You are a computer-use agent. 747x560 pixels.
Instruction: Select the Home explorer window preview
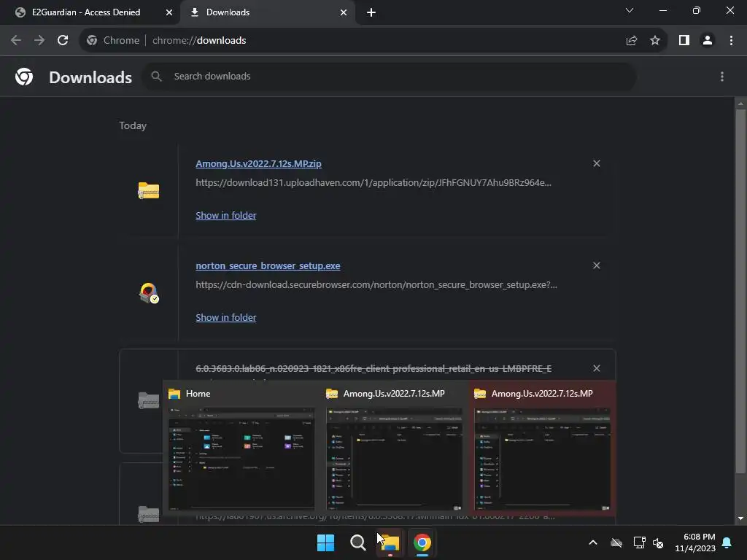pyautogui.click(x=241, y=450)
